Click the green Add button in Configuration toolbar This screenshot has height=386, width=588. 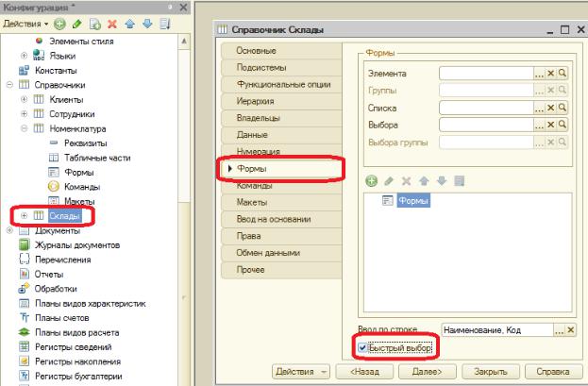(x=59, y=24)
